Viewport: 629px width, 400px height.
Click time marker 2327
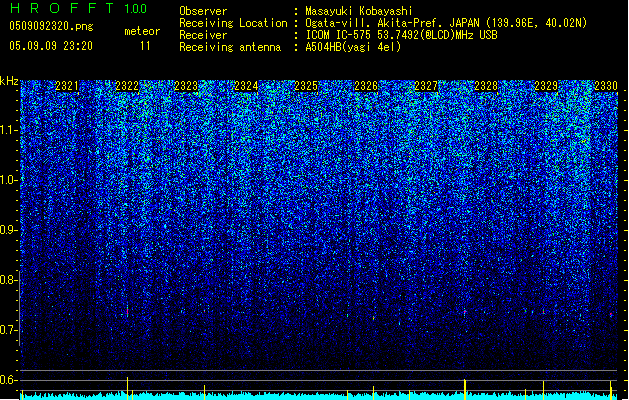[426, 86]
